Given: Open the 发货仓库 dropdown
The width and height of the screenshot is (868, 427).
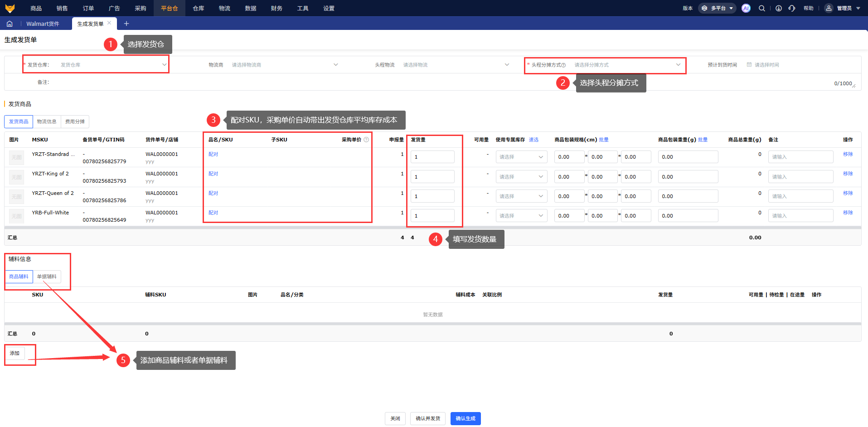Looking at the screenshot, I should point(113,65).
